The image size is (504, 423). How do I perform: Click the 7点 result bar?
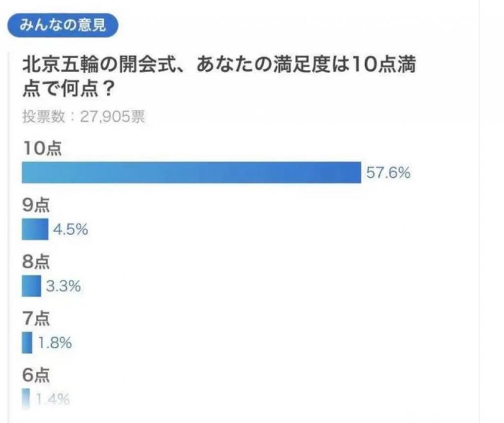[27, 343]
